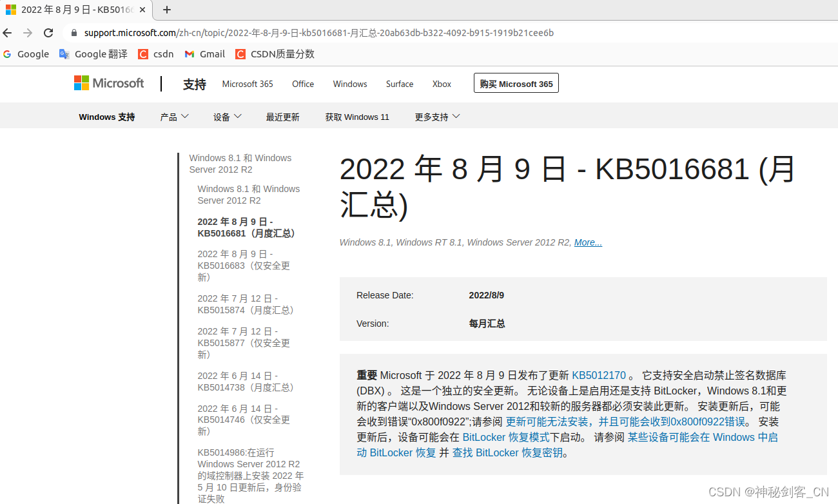The image size is (838, 504).
Task: Open Xbox in top navigation
Action: 442,84
